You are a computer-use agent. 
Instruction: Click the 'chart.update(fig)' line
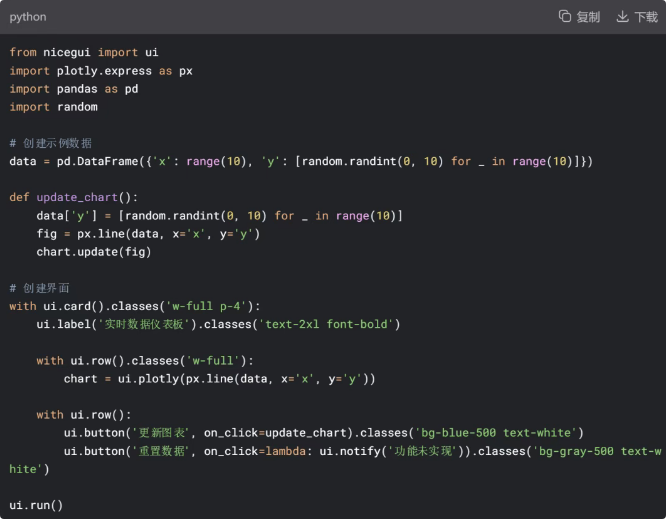(x=94, y=252)
